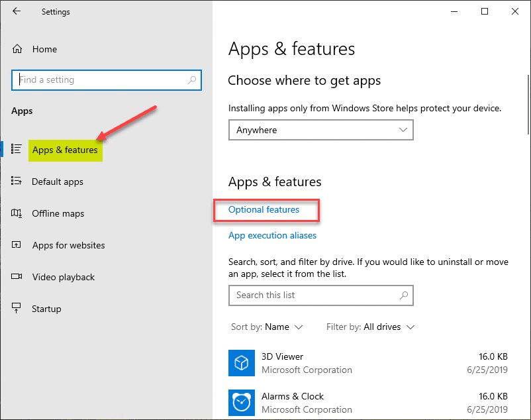Click 16.0 KB size for Alarms & Clock
The image size is (531, 420).
(x=493, y=396)
